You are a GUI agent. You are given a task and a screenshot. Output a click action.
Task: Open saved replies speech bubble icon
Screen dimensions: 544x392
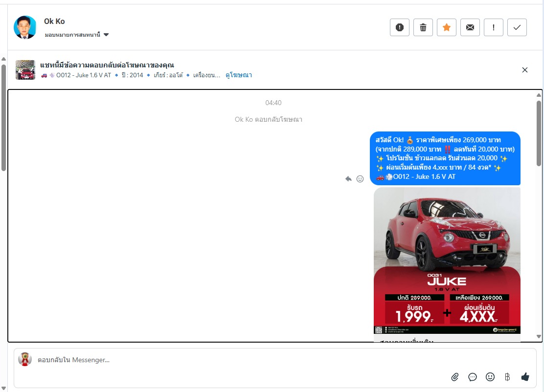[x=473, y=377]
